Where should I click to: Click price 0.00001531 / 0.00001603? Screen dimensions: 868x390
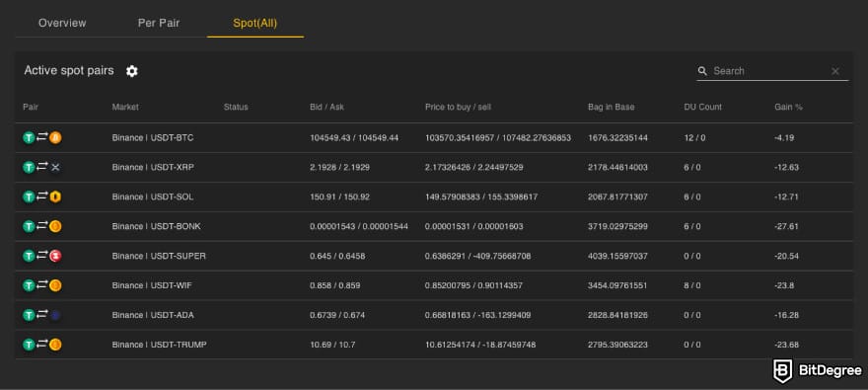click(x=473, y=226)
